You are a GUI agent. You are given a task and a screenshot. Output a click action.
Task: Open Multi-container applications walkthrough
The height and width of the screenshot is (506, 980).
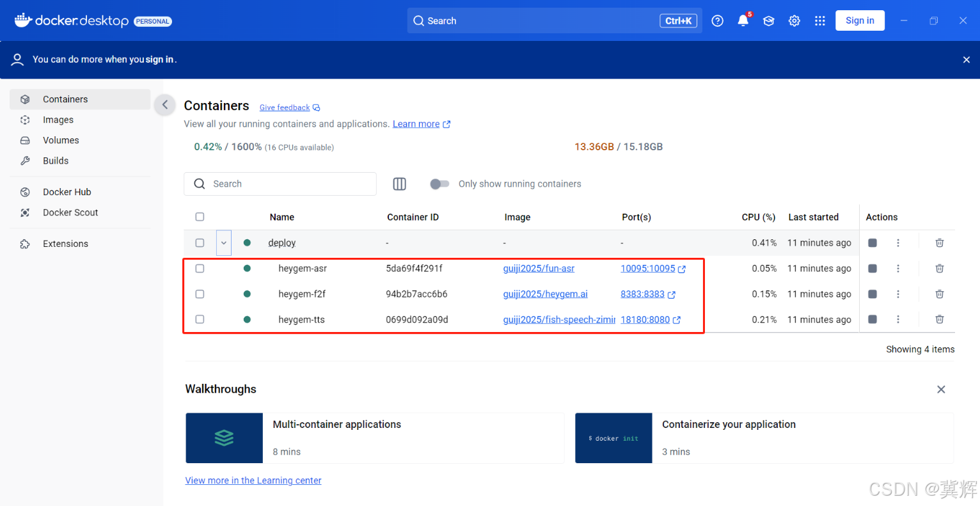click(375, 438)
